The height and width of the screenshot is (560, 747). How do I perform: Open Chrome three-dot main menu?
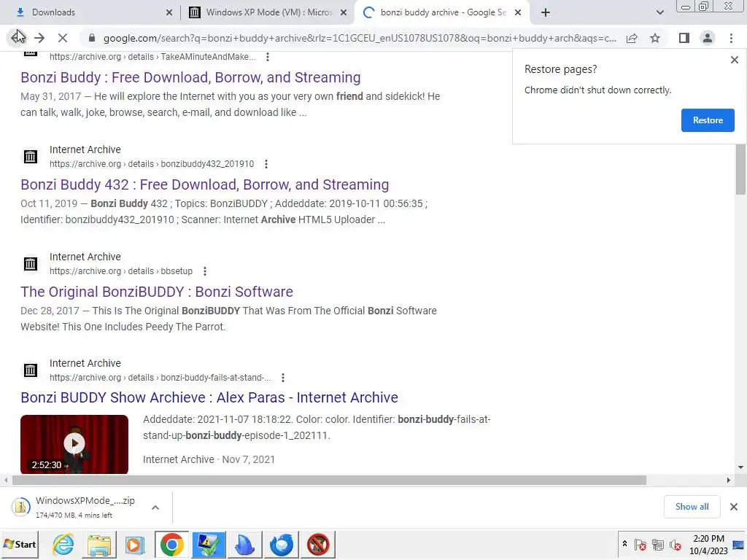(x=731, y=38)
